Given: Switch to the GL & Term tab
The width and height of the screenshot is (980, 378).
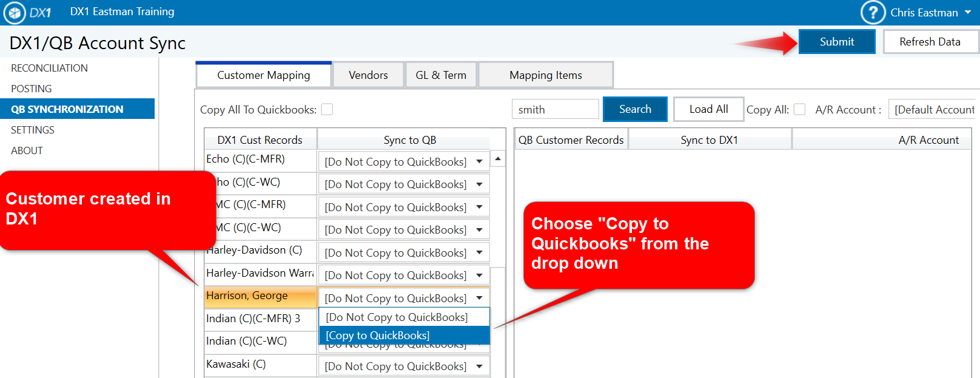Looking at the screenshot, I should click(441, 75).
